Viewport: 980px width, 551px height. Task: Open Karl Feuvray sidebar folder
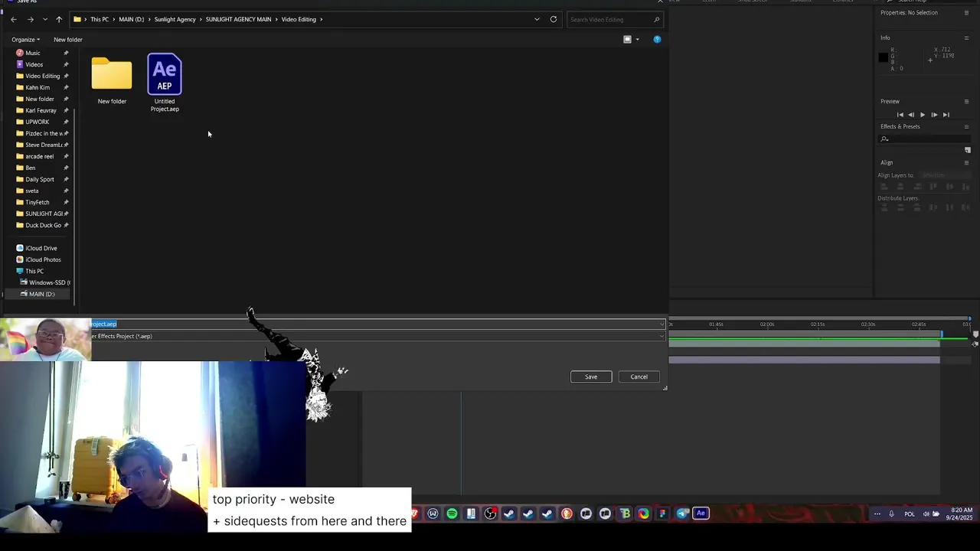[x=41, y=110]
